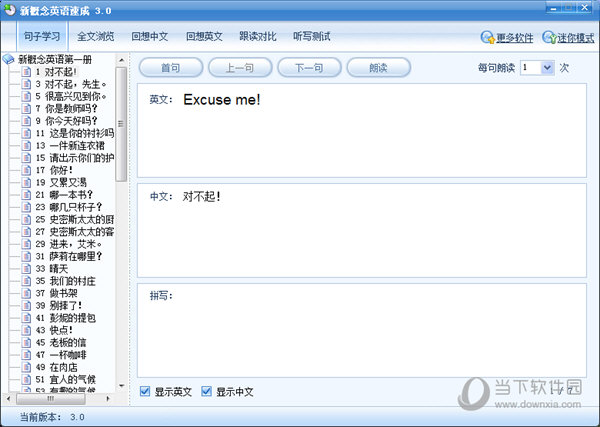Click the lesson tree scroll-down arrow
Viewport: 600px width, 427px height.
click(121, 386)
